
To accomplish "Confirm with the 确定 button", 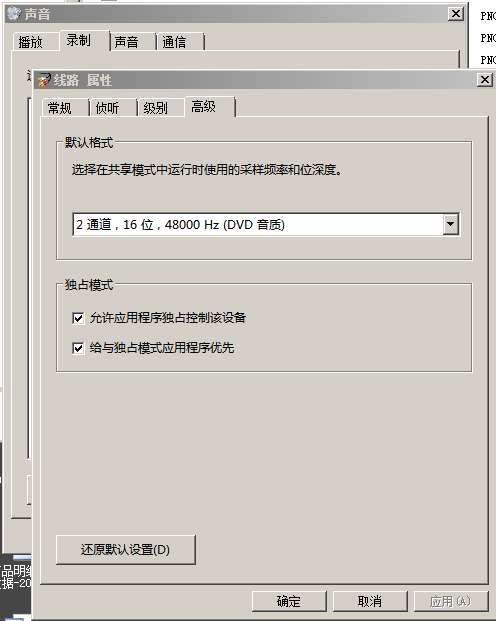I will [x=289, y=601].
